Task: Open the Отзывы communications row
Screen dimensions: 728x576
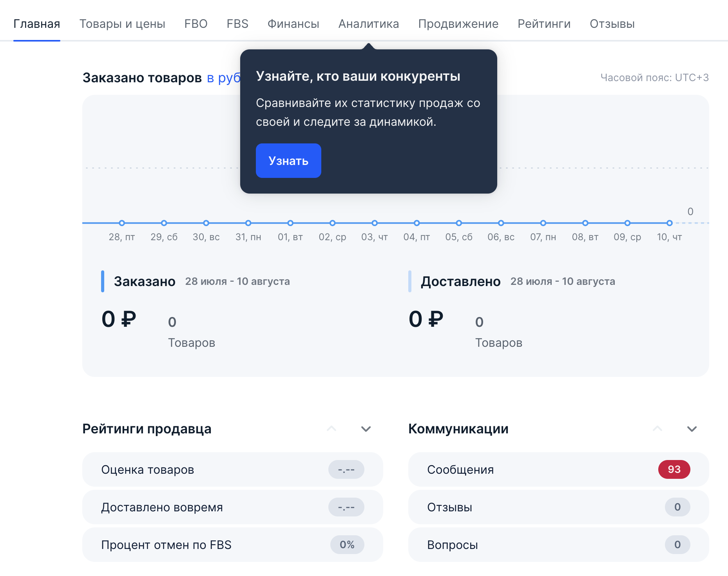Action: 559,507
